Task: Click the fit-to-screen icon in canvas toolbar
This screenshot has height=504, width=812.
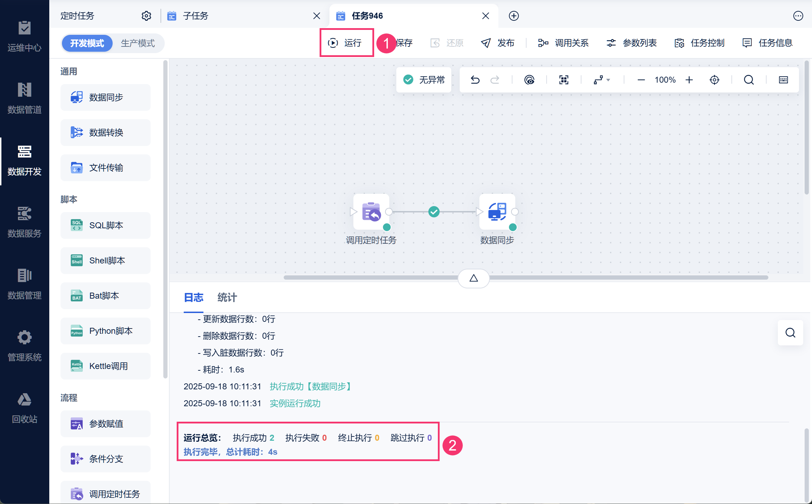Action: click(564, 80)
